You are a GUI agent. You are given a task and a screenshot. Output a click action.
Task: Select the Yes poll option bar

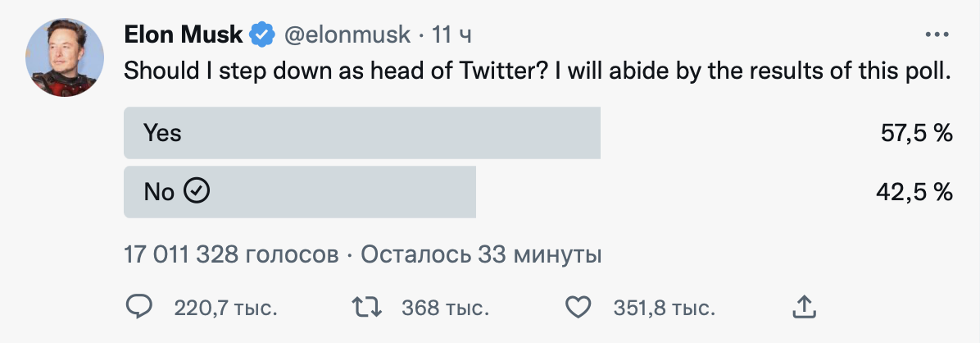click(361, 132)
